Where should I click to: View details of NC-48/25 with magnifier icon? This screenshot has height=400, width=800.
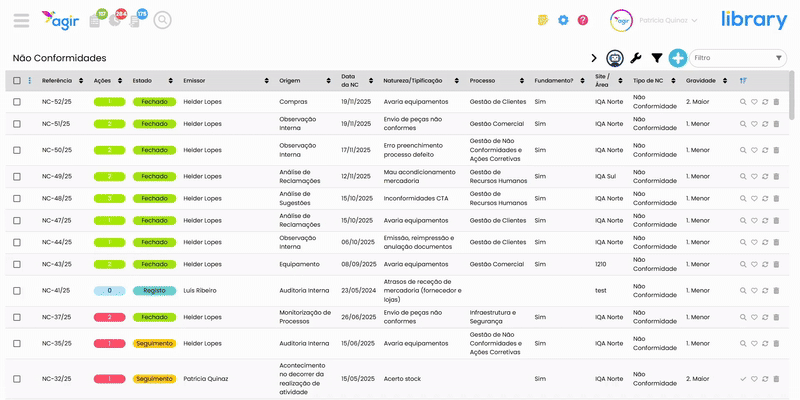tap(743, 198)
